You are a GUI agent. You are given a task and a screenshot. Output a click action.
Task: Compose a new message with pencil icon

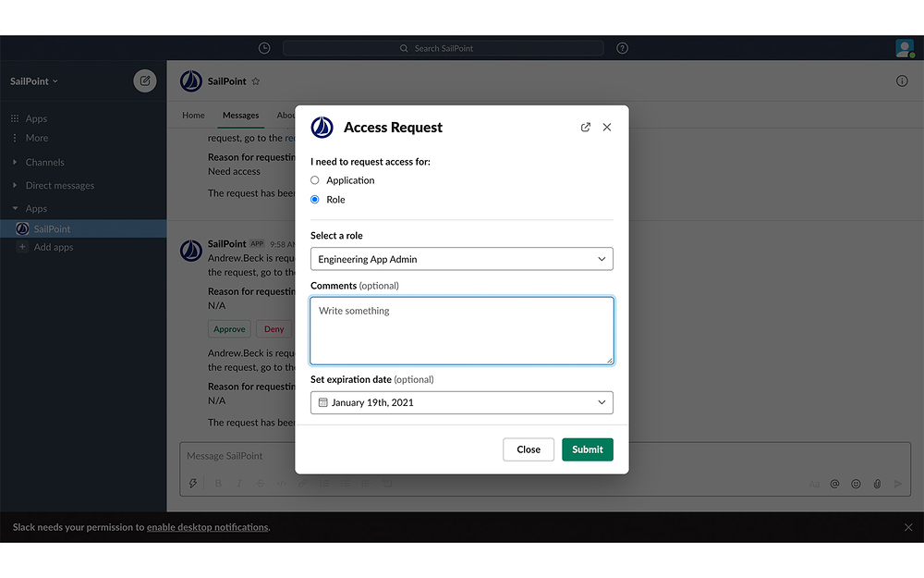[x=145, y=80]
